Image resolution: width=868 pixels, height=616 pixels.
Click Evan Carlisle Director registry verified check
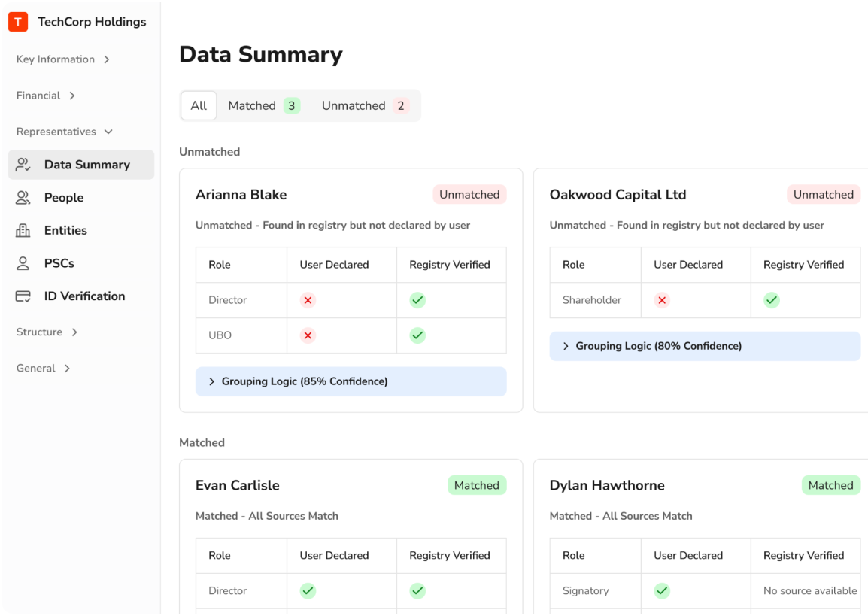(x=417, y=590)
